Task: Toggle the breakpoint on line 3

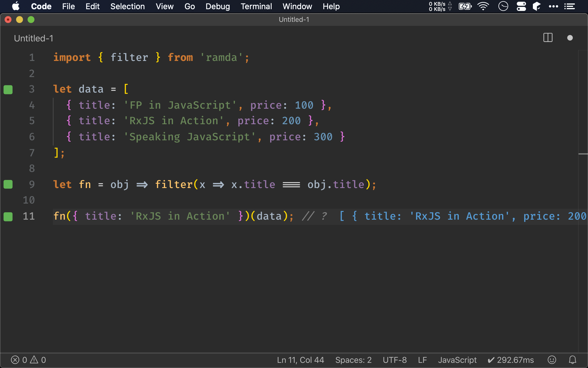Action: coord(8,89)
